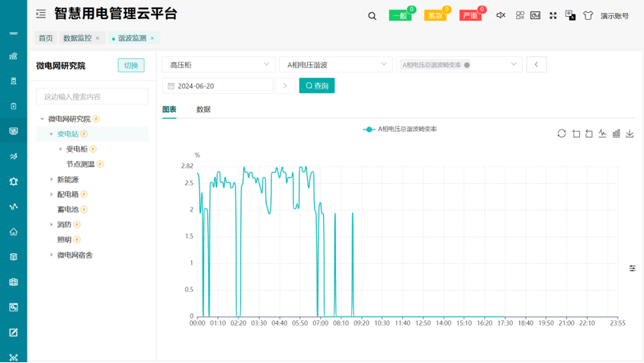Enter fullscreen mode with the expand icon

pyautogui.click(x=553, y=15)
